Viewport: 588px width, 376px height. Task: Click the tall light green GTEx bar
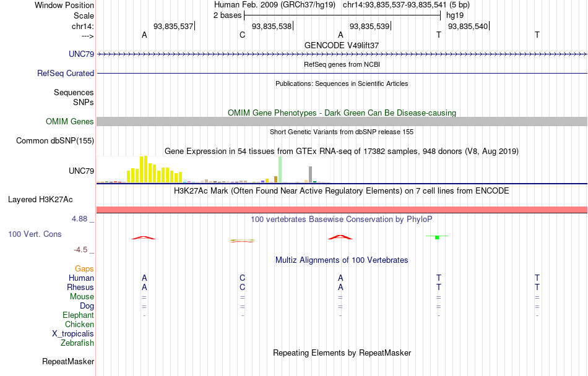coord(280,169)
